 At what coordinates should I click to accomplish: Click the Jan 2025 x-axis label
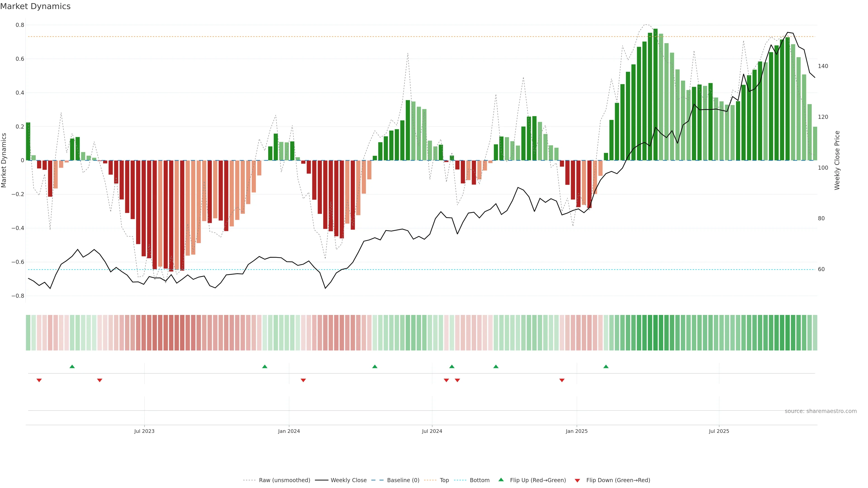(x=577, y=431)
